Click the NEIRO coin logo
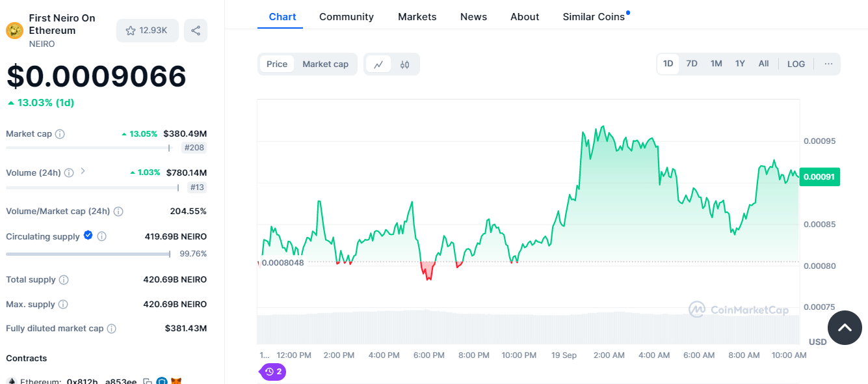 (x=14, y=31)
